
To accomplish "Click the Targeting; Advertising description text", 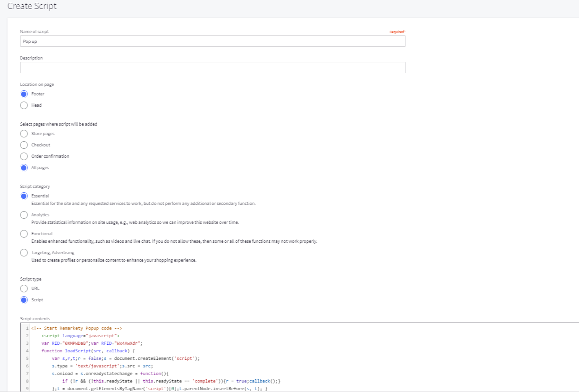I will 113,260.
